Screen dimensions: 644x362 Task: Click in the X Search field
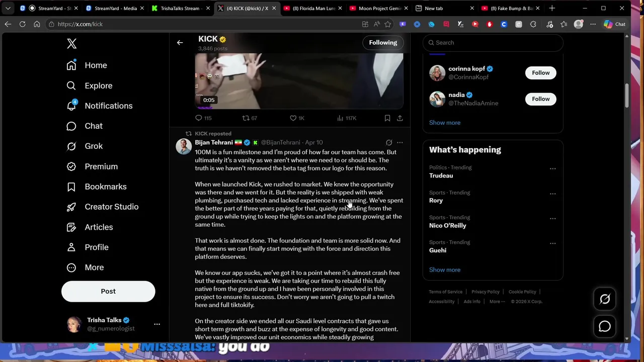pyautogui.click(x=493, y=43)
